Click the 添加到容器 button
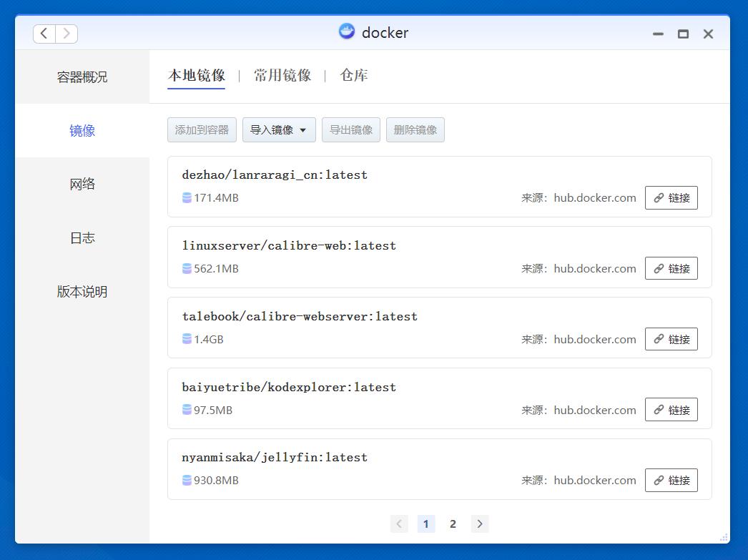Image resolution: width=748 pixels, height=560 pixels. point(202,129)
